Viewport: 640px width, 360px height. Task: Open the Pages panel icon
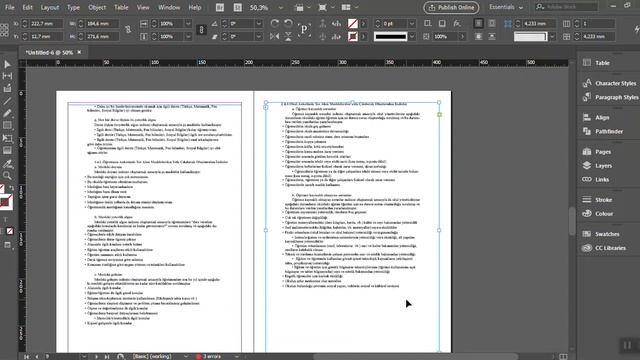pyautogui.click(x=587, y=151)
